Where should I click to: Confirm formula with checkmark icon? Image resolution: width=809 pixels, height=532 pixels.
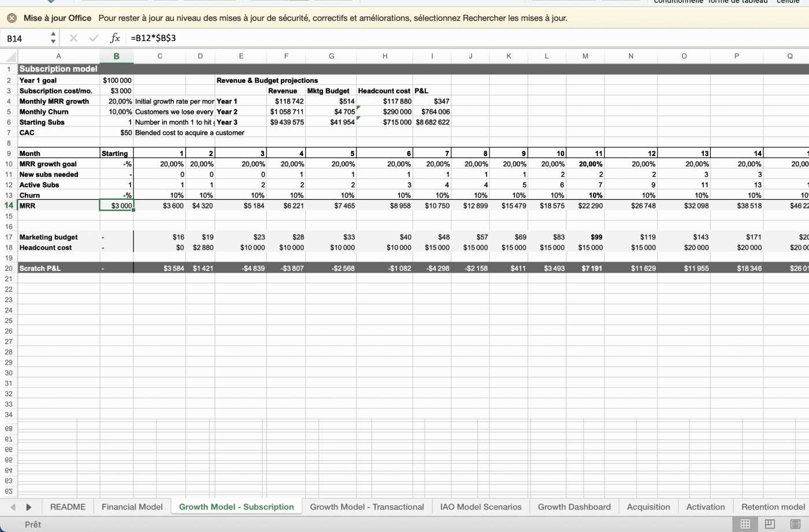(x=94, y=38)
